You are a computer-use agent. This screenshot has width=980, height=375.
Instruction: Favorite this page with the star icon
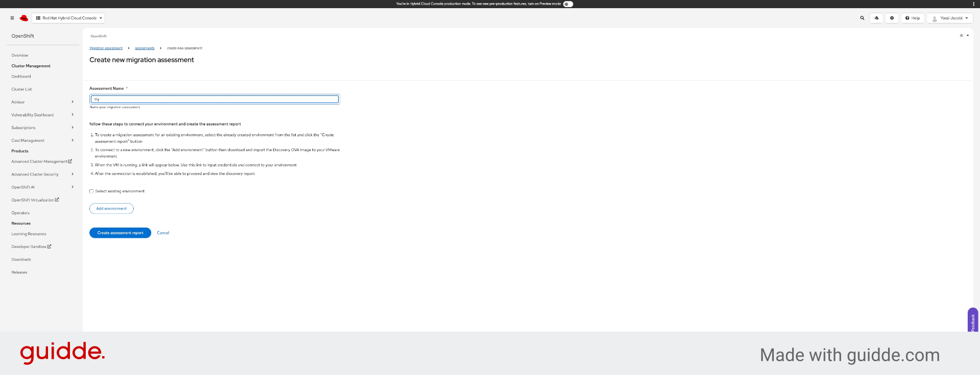pos(961,36)
